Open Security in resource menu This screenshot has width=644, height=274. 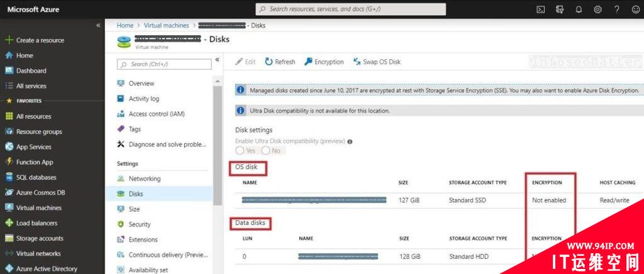[x=140, y=224]
